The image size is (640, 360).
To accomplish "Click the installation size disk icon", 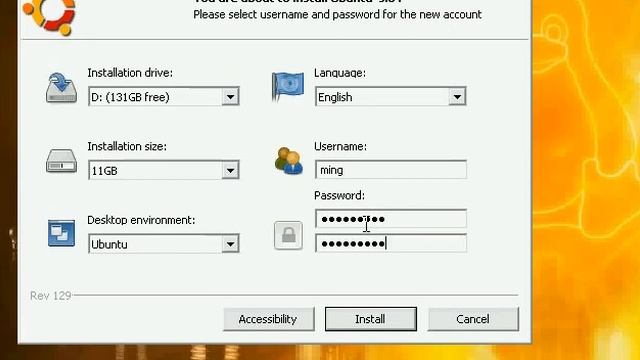I will [61, 161].
